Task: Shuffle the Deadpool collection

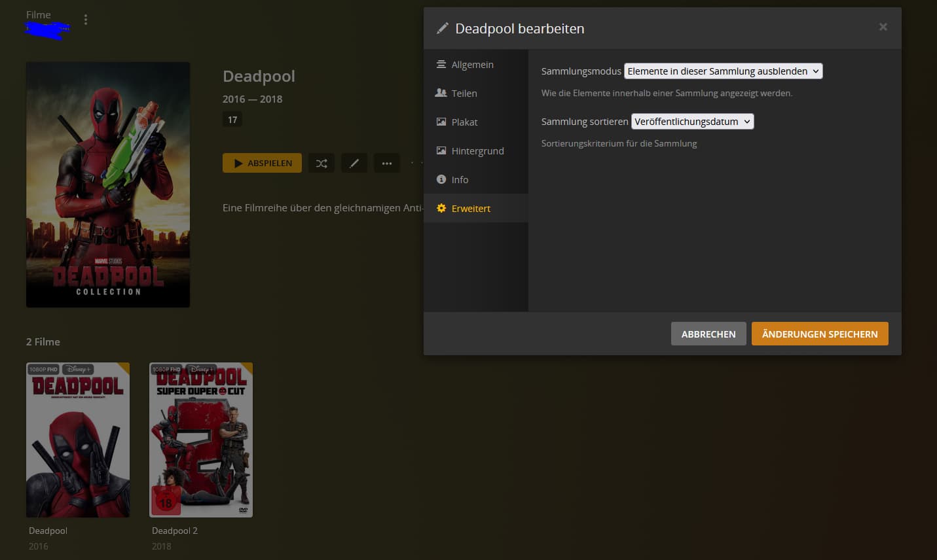Action: [x=322, y=163]
